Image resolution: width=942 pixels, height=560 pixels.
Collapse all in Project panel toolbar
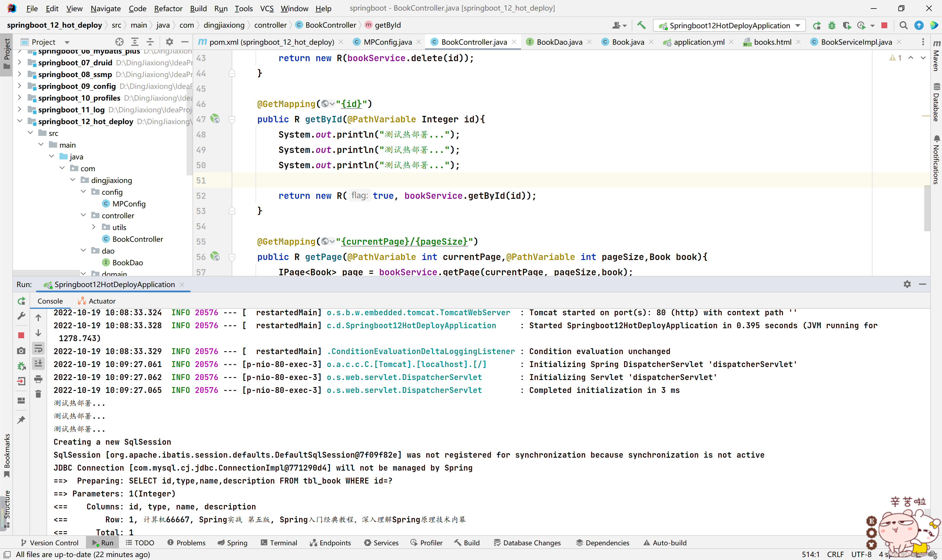[x=150, y=42]
